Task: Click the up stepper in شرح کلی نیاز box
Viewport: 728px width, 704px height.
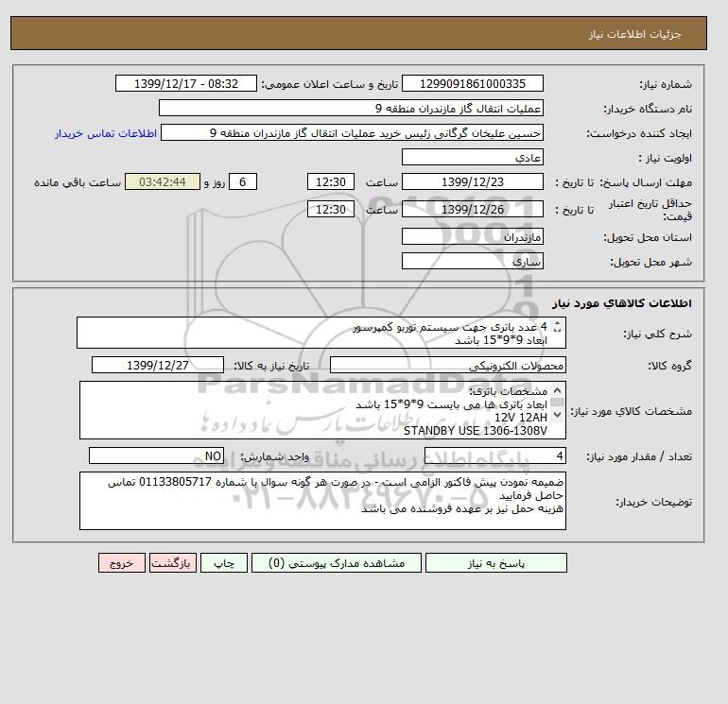Action: click(557, 324)
